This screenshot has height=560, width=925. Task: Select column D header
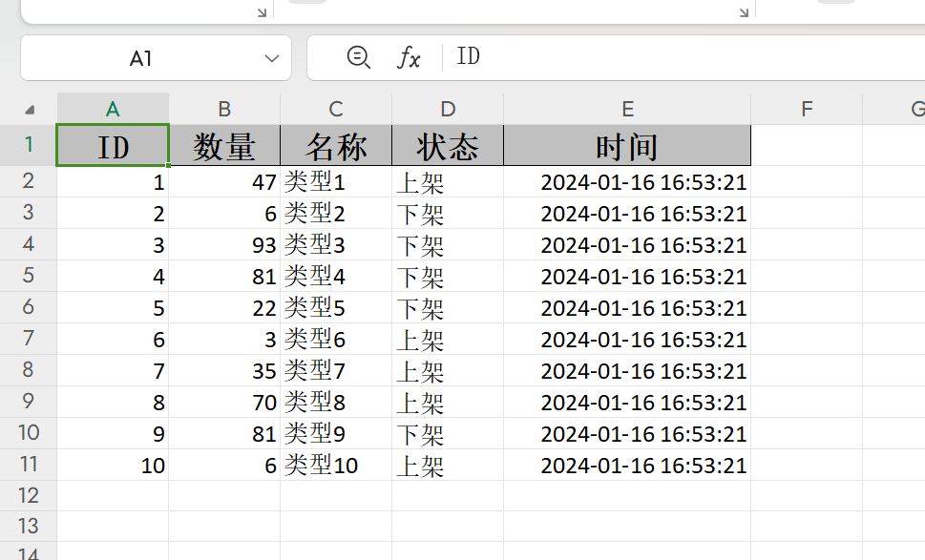[448, 109]
